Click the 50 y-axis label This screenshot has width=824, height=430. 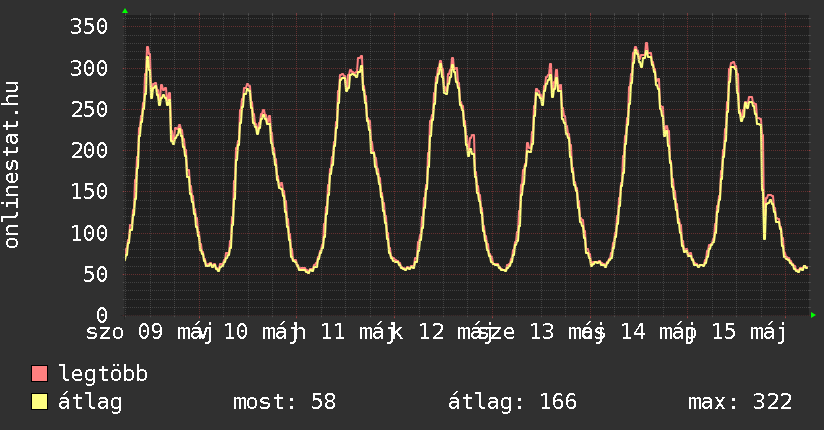95,274
